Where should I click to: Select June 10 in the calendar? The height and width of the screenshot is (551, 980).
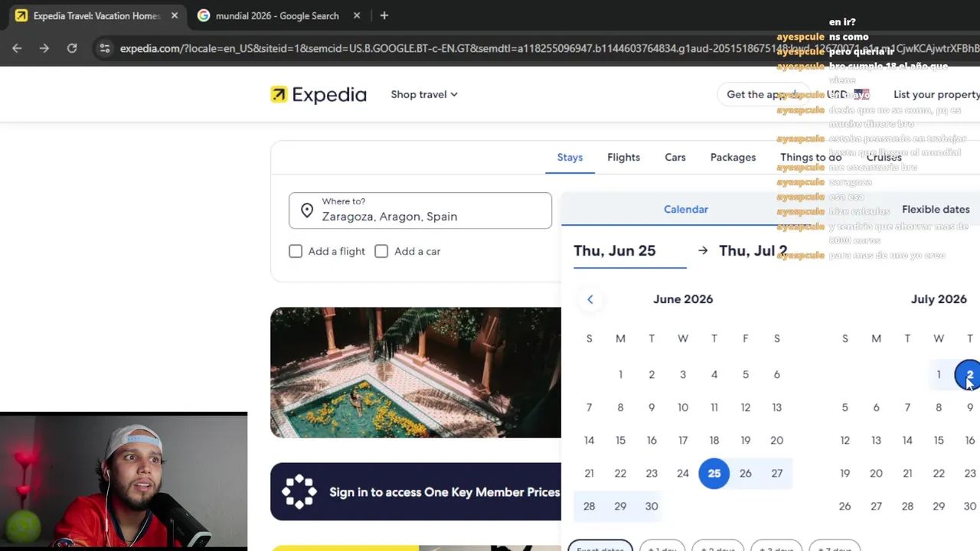click(683, 407)
